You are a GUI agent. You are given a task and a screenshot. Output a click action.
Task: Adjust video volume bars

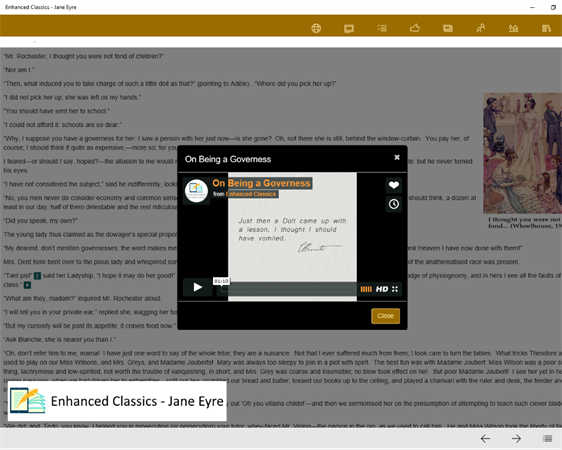pyautogui.click(x=366, y=289)
